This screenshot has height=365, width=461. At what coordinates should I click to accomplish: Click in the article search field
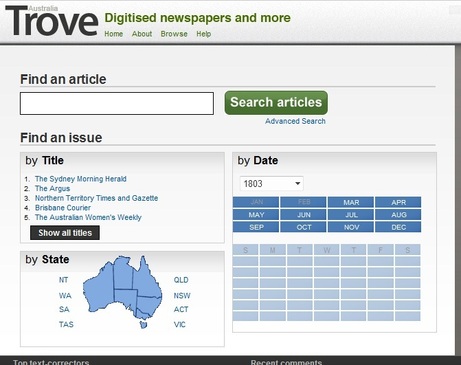coord(117,104)
